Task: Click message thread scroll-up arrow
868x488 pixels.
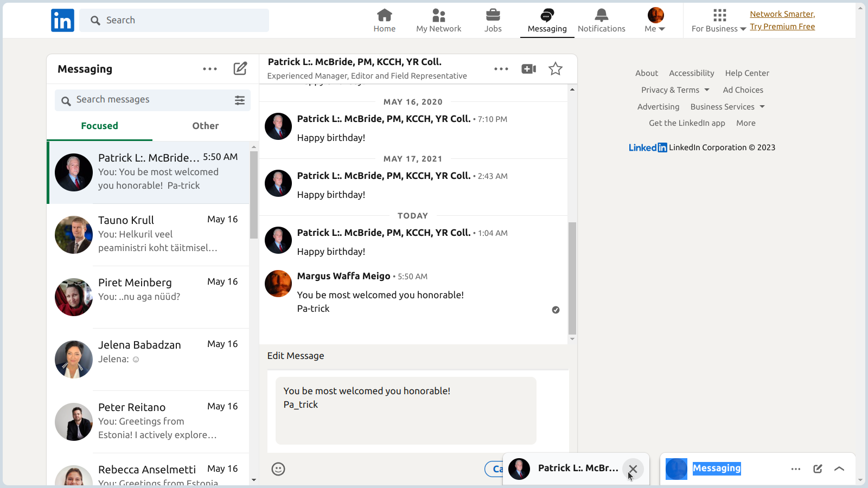Action: (x=572, y=89)
